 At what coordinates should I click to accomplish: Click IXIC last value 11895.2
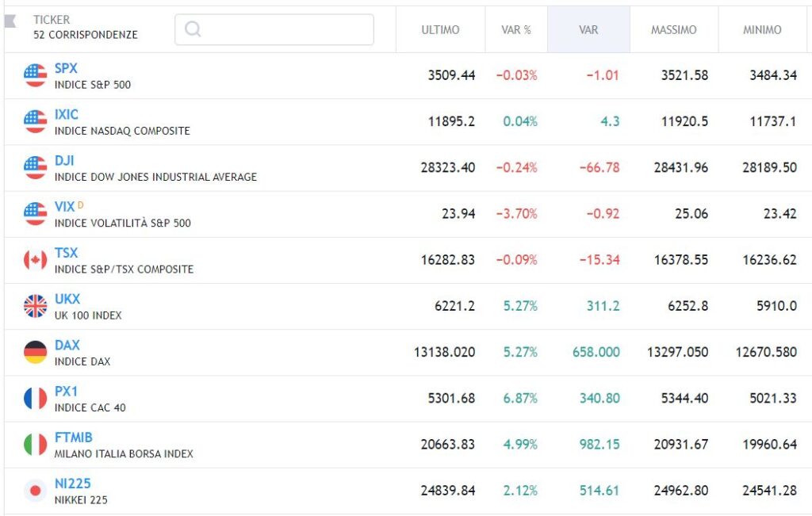coord(451,121)
